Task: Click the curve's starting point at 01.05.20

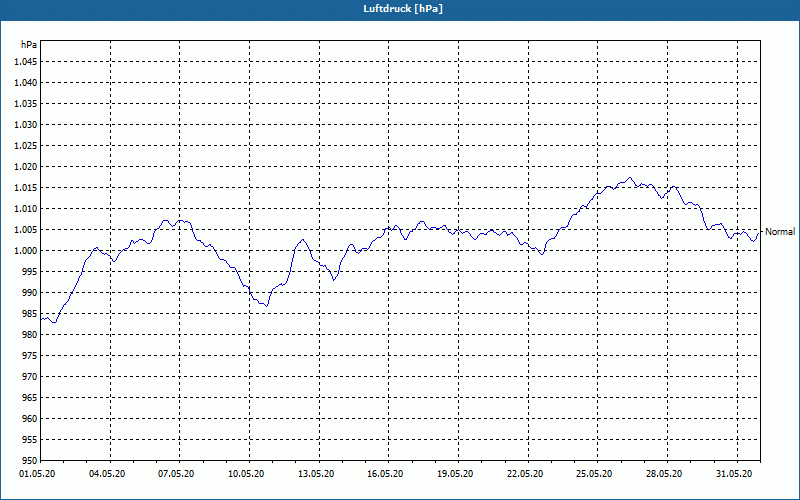Action: click(41, 319)
